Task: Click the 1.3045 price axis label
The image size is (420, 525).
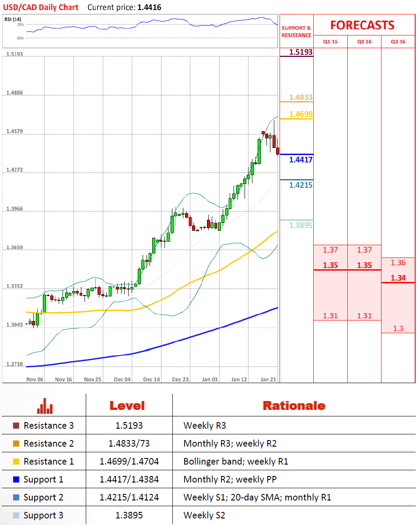Action: (15, 325)
